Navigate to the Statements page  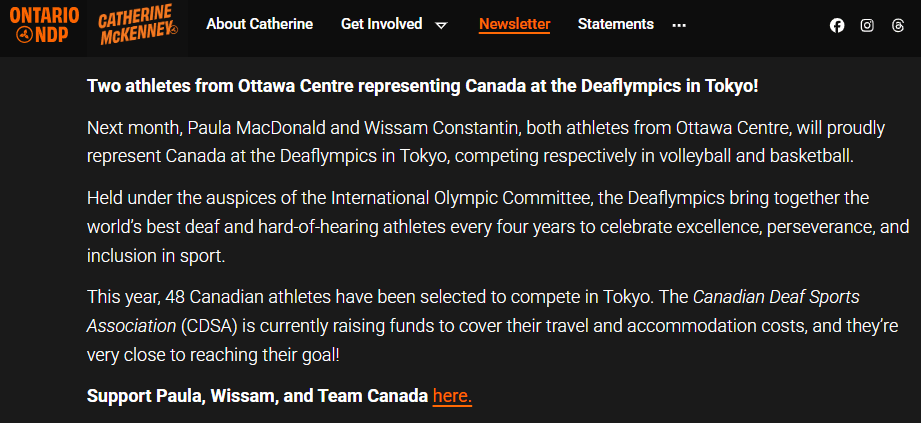(615, 24)
